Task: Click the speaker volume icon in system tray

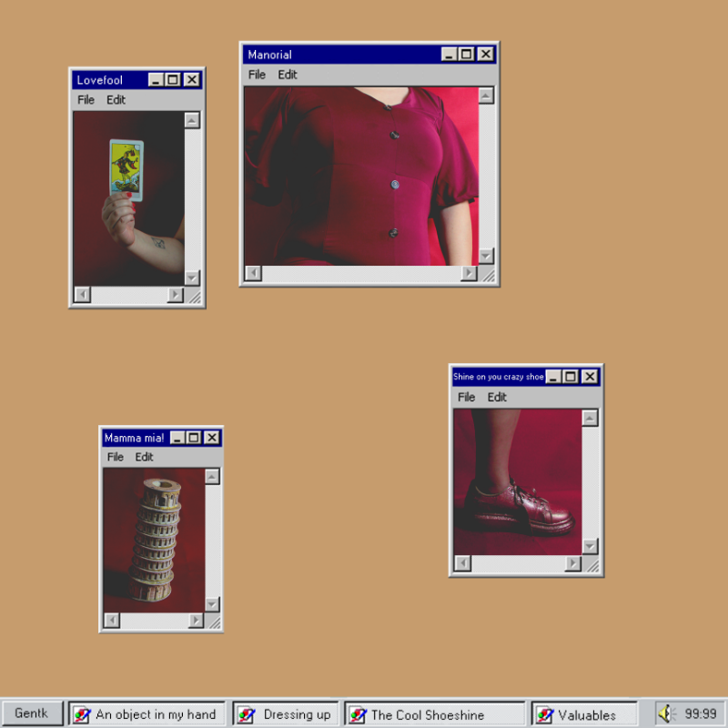Action: click(x=667, y=713)
